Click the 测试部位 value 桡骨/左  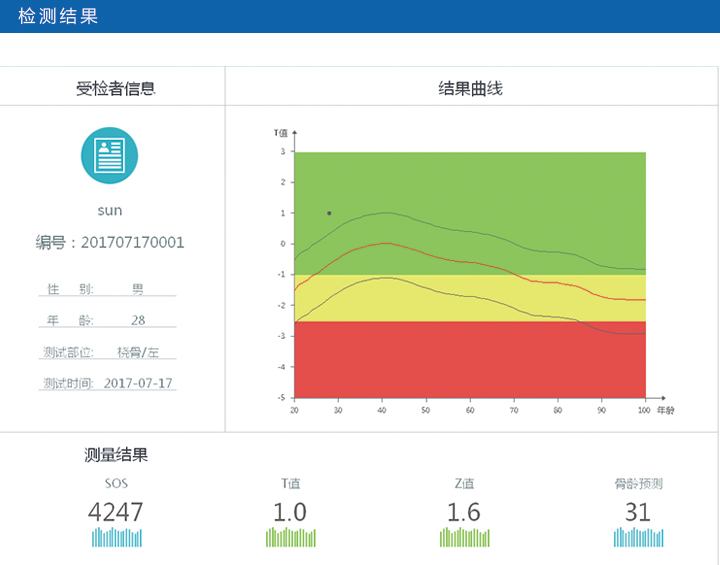point(138,352)
